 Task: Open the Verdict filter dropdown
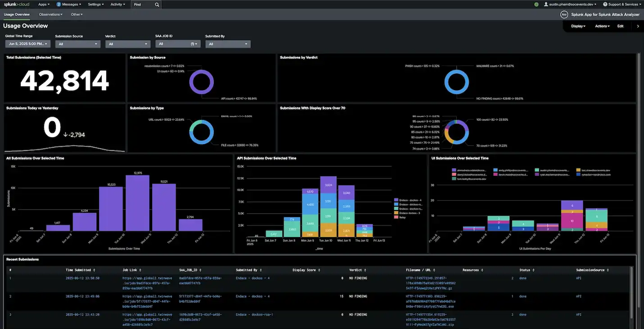[x=128, y=44]
